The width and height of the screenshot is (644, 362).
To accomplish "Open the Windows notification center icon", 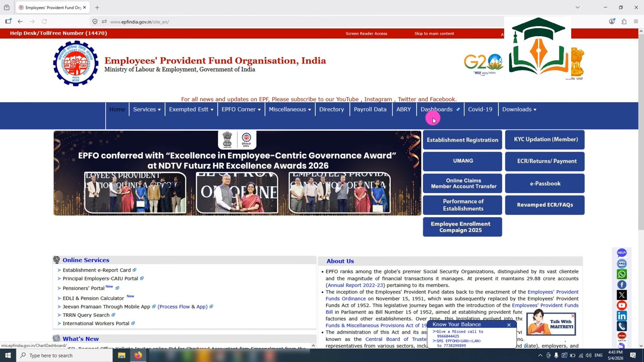I will (x=633, y=355).
